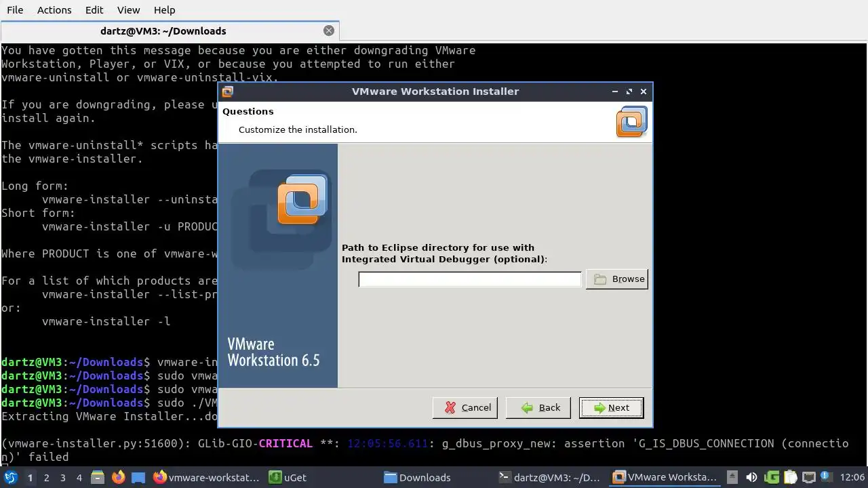Minimize the VMware Workstation Installer window
Screen dimensions: 868x488
pos(615,91)
